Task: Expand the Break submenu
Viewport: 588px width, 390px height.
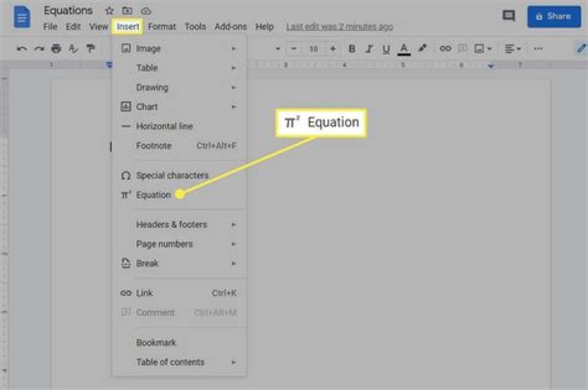Action: (x=179, y=264)
